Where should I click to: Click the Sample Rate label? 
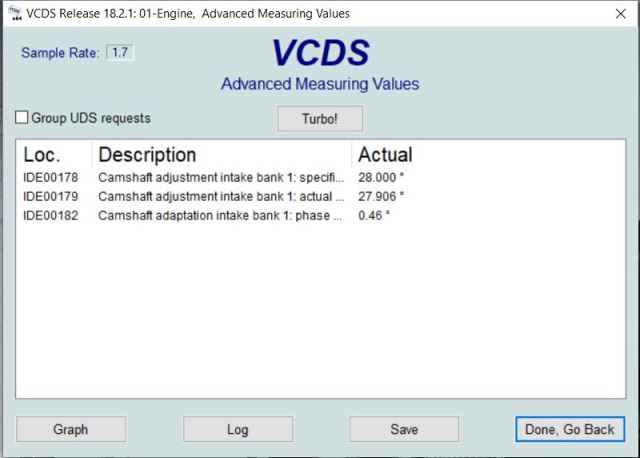[60, 53]
